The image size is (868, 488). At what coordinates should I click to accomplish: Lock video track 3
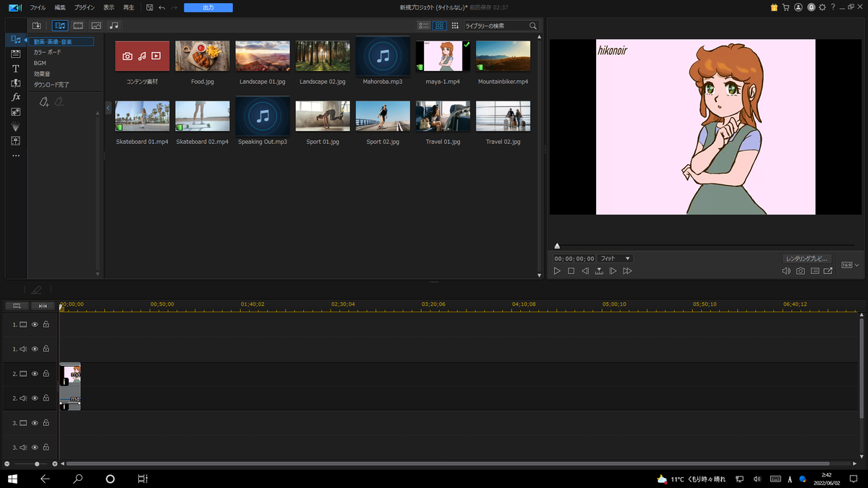[46, 423]
